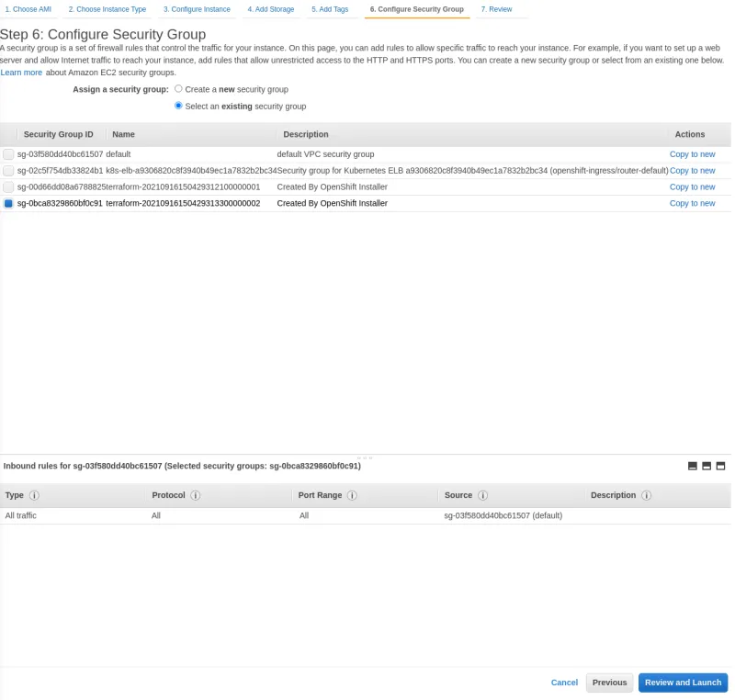The height and width of the screenshot is (700, 735).
Task: Click source 'sg-03f580dd40bc61507 (default)' cell
Action: (x=503, y=515)
